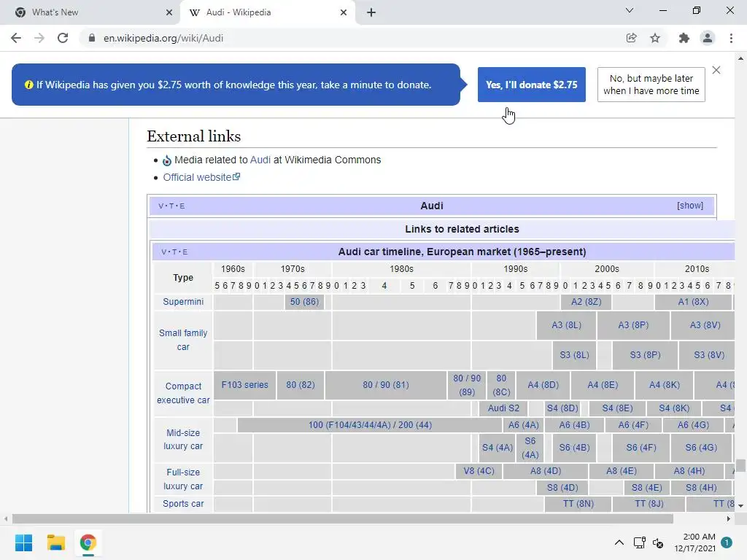This screenshot has height=560, width=747.
Task: Open 80 / 90 (81) link
Action: pyautogui.click(x=386, y=385)
